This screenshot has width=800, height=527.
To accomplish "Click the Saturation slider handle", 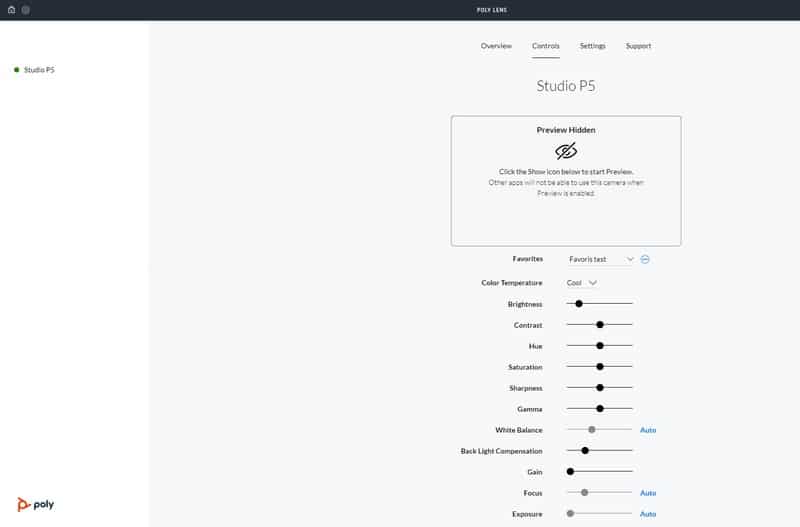I will click(600, 366).
